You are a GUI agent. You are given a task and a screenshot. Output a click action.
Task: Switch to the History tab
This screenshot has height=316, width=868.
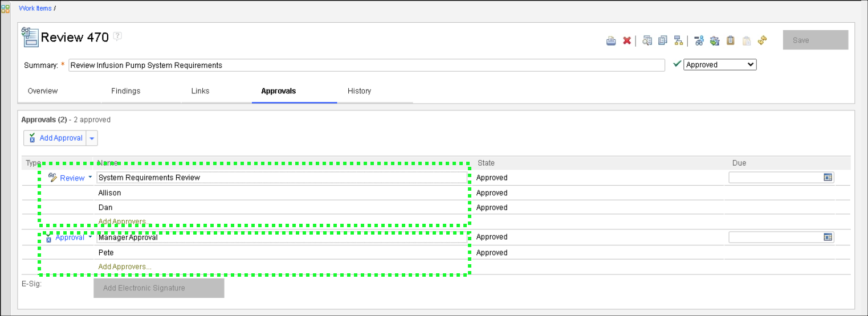[x=359, y=91]
